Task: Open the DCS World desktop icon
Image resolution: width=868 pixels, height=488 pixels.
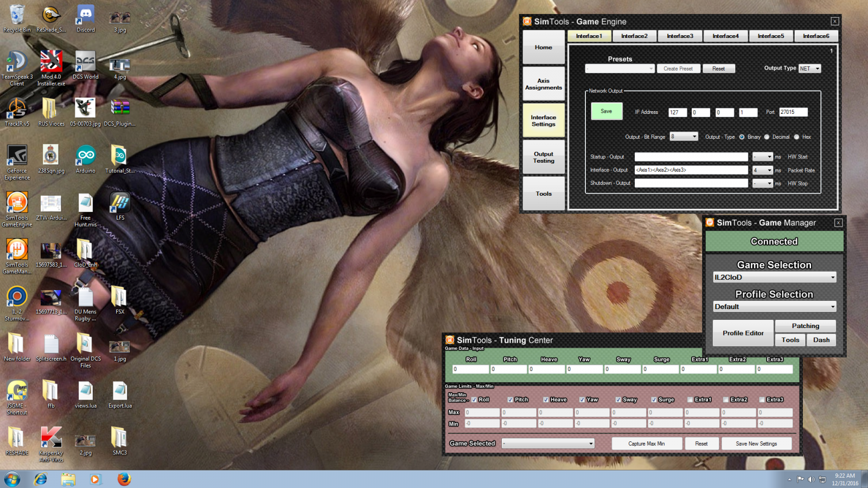Action: pos(86,65)
